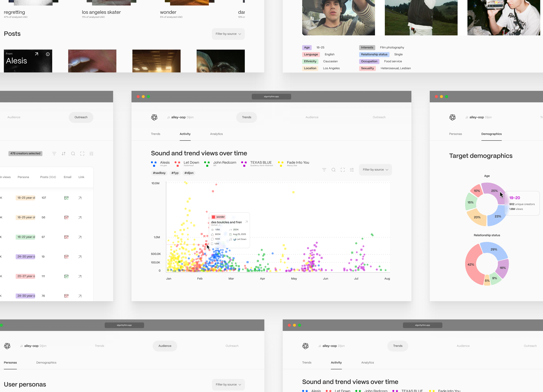Open Filter by source dropdown above scatter chart

(375, 170)
